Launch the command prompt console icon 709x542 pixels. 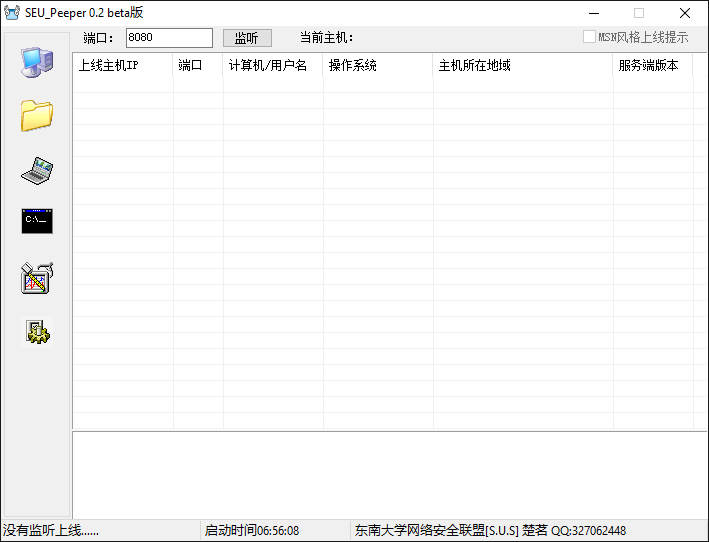[x=37, y=221]
